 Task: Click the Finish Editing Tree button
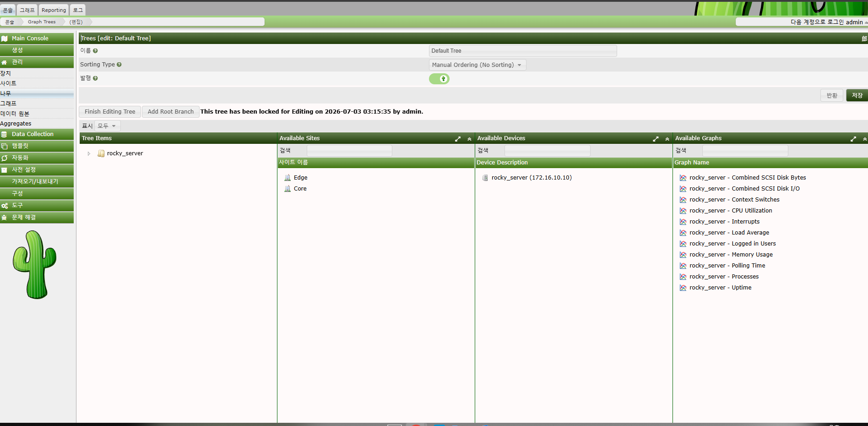(x=110, y=112)
